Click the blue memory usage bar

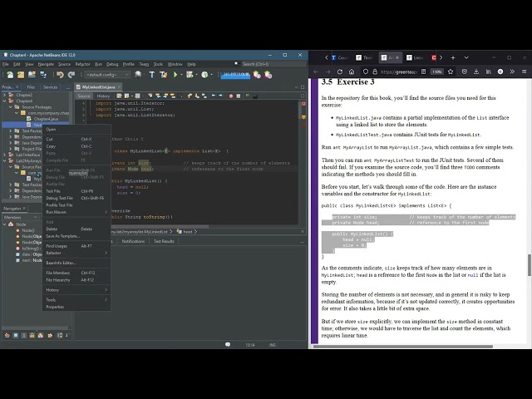236,75
